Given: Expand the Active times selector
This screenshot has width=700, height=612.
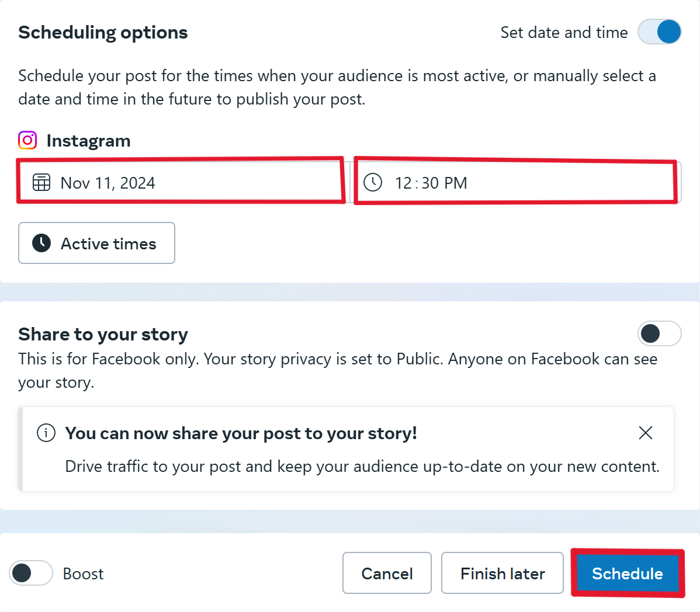Looking at the screenshot, I should click(x=96, y=243).
